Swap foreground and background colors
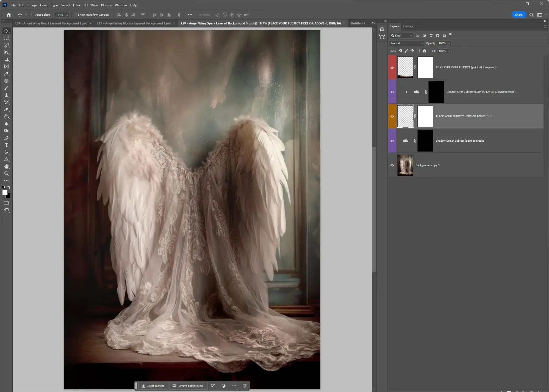549x392 pixels. click(x=9, y=187)
